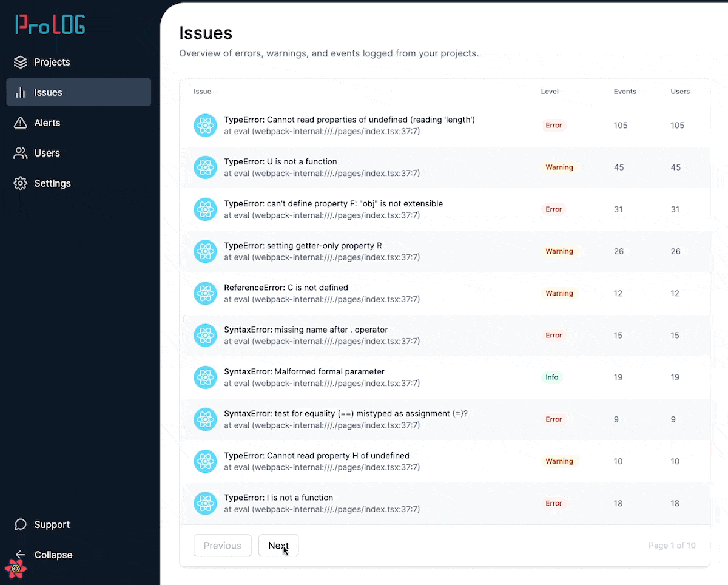Image resolution: width=728 pixels, height=585 pixels.
Task: Click the 'Page 1 of 10' text
Action: point(672,546)
